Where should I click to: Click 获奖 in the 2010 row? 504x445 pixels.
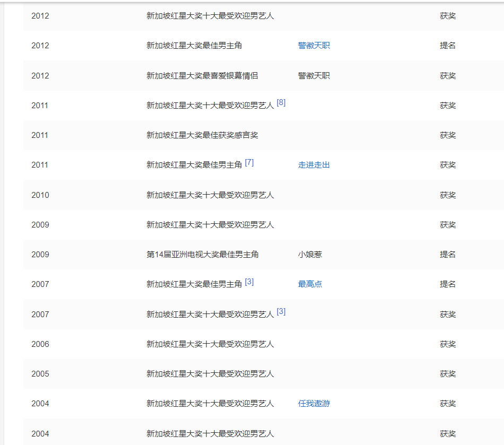point(448,195)
